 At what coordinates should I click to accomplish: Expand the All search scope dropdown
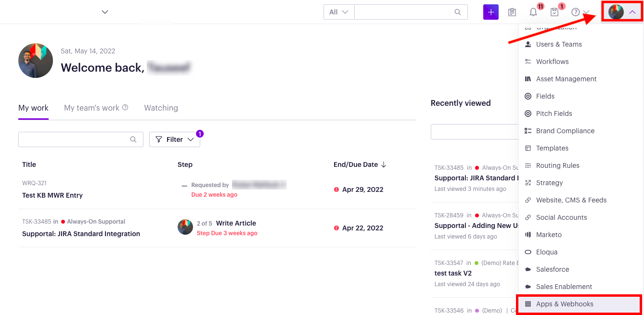pyautogui.click(x=339, y=12)
